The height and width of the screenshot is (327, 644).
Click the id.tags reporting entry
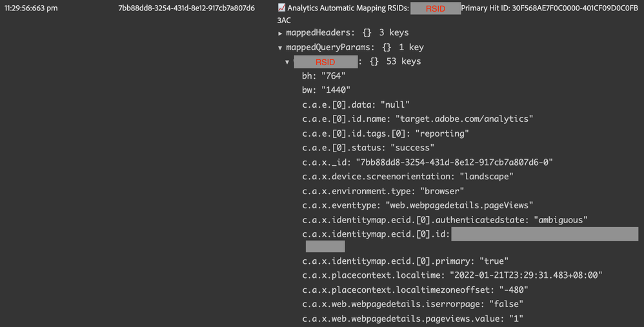click(385, 134)
